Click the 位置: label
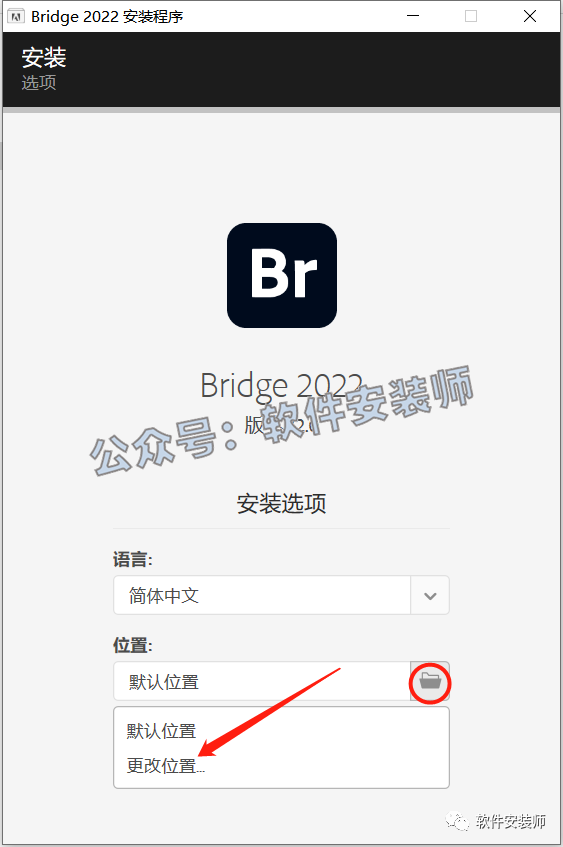The height and width of the screenshot is (847, 563). pyautogui.click(x=133, y=645)
